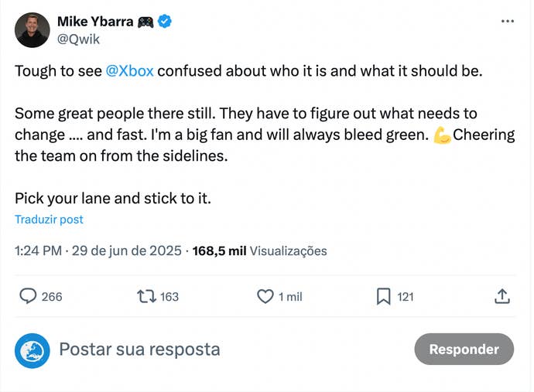Click the blue verified badge
The width and height of the screenshot is (534, 392).
165,22
